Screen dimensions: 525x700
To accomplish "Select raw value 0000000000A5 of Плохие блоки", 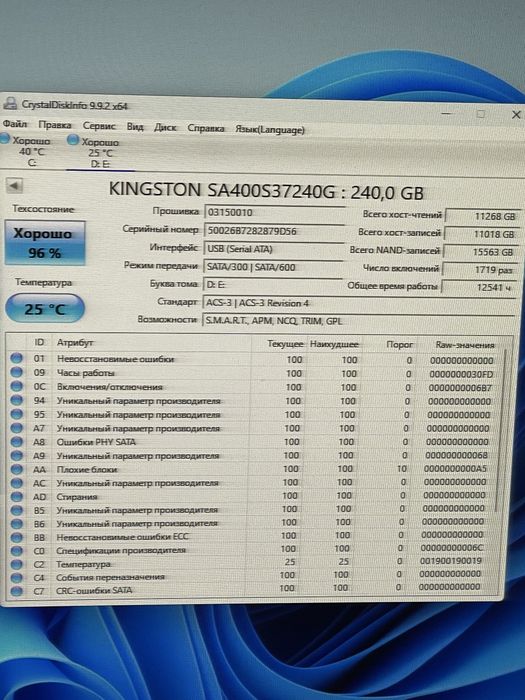I will (x=455, y=469).
